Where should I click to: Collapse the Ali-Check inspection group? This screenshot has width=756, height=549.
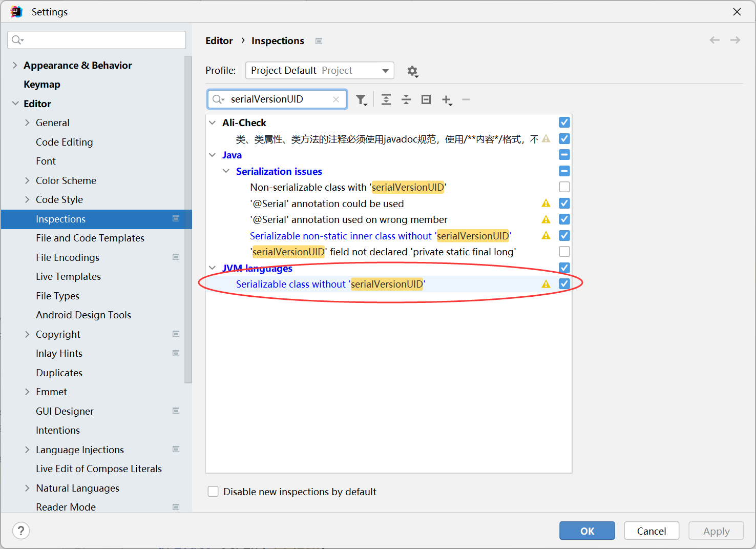tap(213, 123)
